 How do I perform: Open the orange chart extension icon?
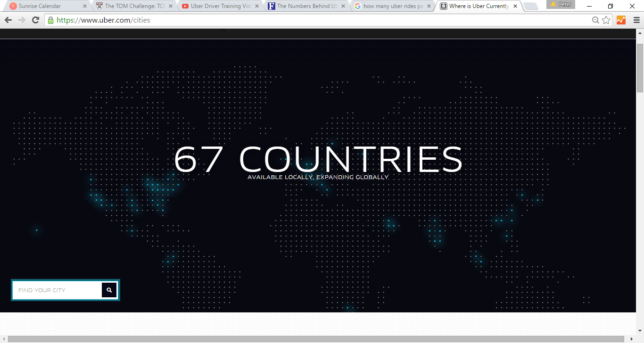pos(621,20)
